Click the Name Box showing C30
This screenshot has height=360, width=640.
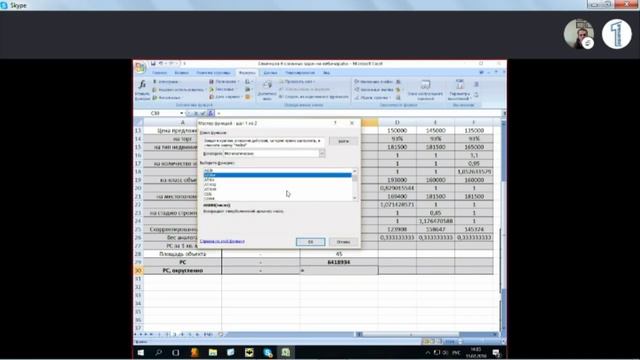pos(157,113)
